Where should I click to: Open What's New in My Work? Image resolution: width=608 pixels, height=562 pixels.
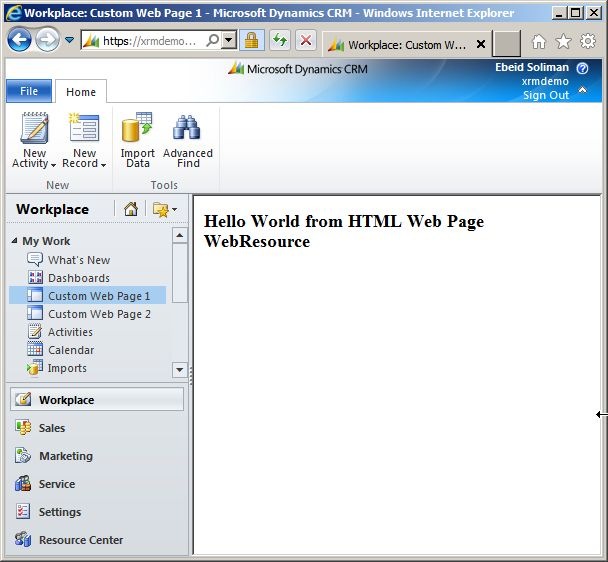(x=79, y=259)
